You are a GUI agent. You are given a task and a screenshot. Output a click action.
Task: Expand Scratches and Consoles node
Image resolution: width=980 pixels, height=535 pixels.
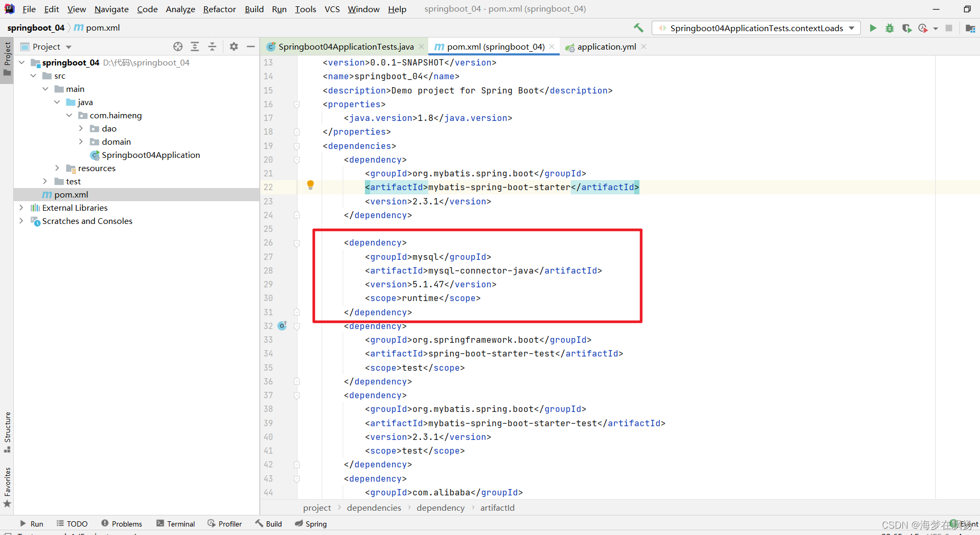22,221
